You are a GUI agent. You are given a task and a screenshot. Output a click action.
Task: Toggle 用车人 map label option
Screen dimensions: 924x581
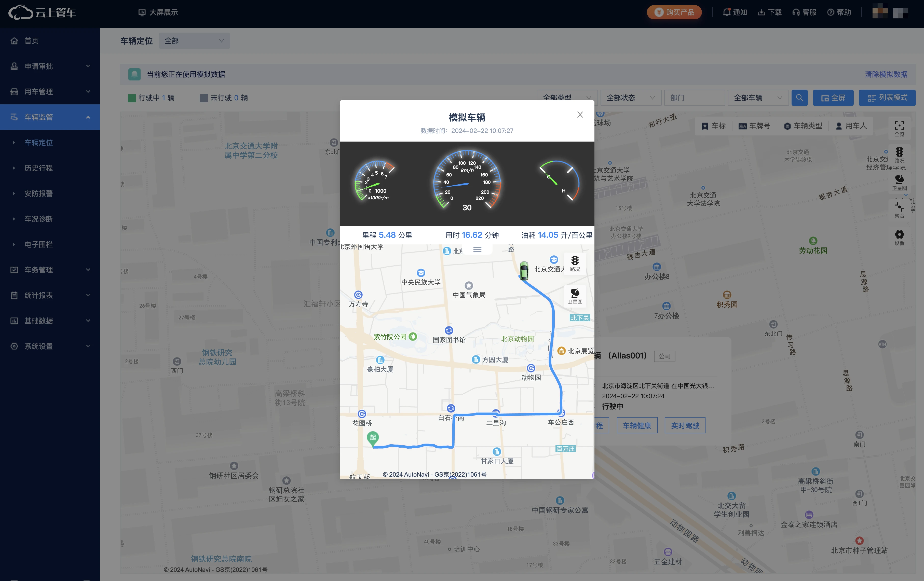(851, 126)
